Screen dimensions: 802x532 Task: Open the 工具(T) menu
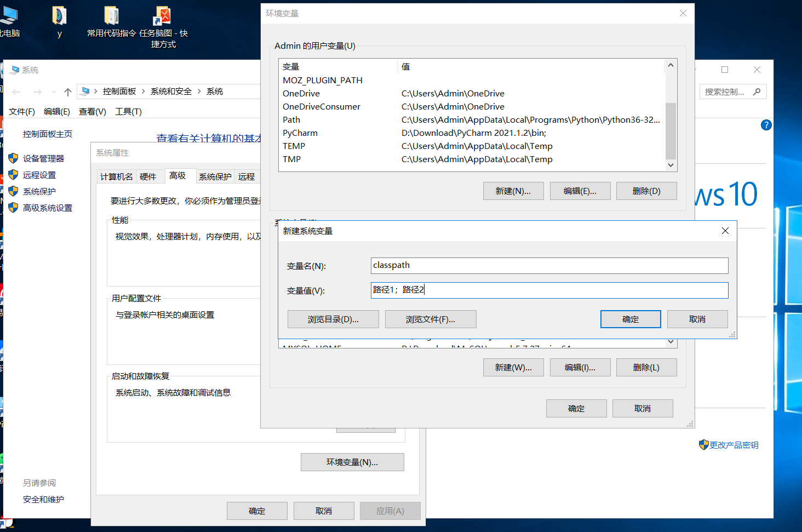[x=128, y=111]
